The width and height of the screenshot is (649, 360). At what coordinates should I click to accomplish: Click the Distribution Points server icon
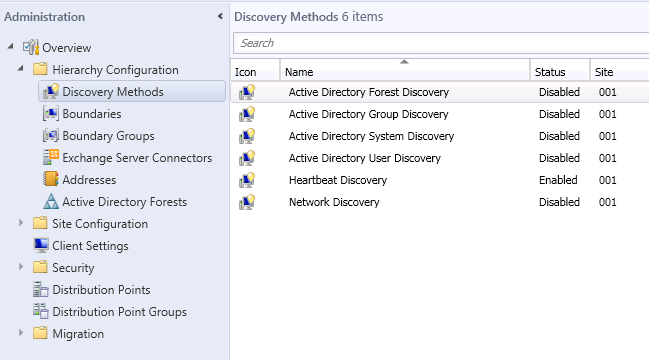tap(41, 289)
